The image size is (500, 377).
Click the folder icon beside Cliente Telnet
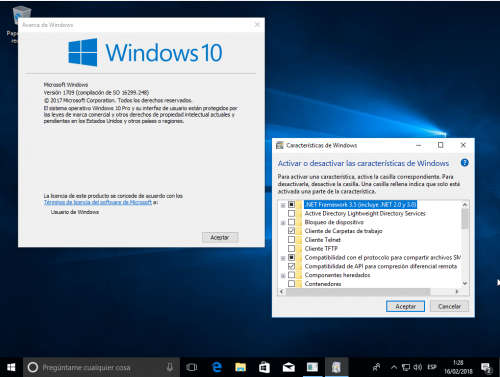[299, 240]
